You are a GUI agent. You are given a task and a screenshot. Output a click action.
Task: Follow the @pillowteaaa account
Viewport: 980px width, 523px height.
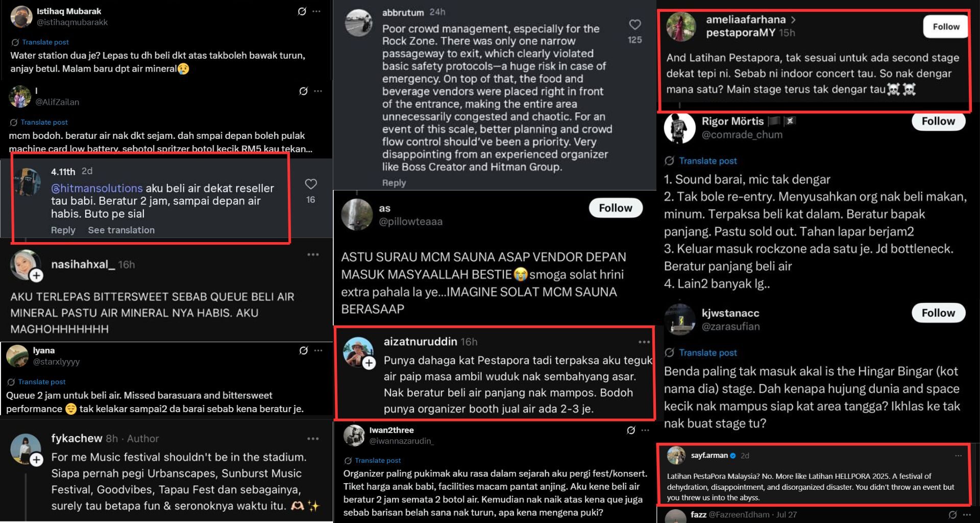point(616,208)
